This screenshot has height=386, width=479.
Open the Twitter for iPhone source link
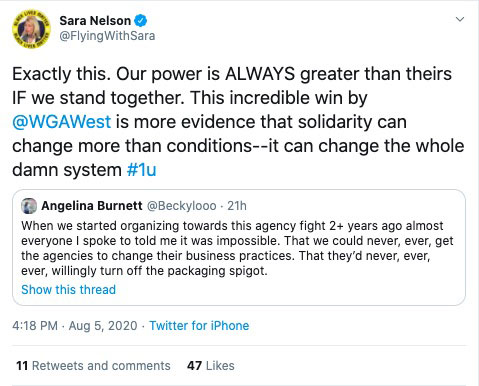click(199, 325)
